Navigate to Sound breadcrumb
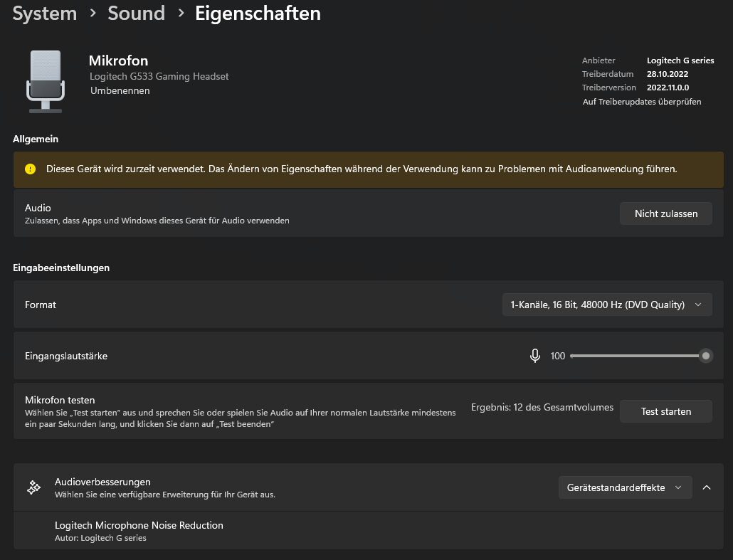This screenshot has width=733, height=560. 136,13
